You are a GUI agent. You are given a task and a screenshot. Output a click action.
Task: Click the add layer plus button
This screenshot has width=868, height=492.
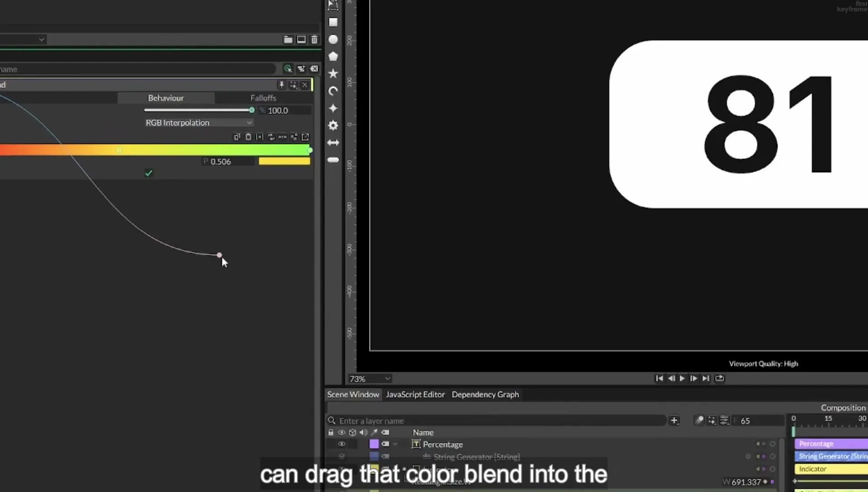[x=674, y=421]
